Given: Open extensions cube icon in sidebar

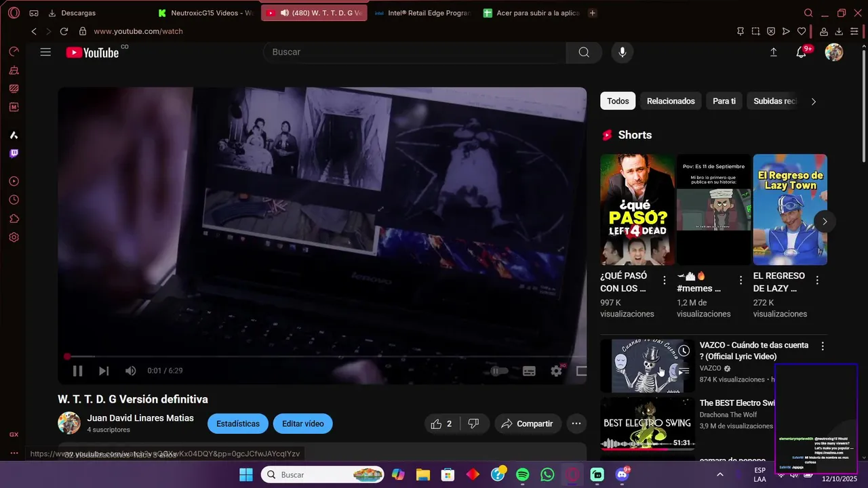Looking at the screenshot, I should pos(14,219).
